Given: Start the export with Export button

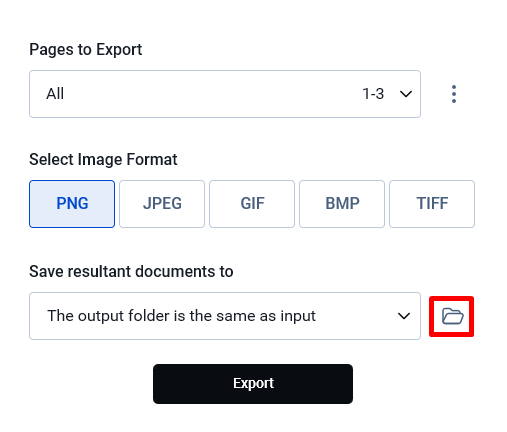Looking at the screenshot, I should click(253, 384).
